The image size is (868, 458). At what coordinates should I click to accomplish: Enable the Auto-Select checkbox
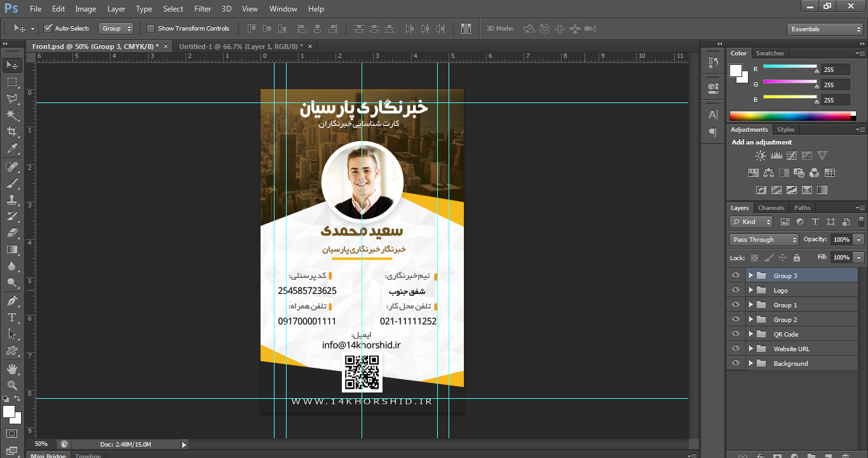[x=48, y=29]
